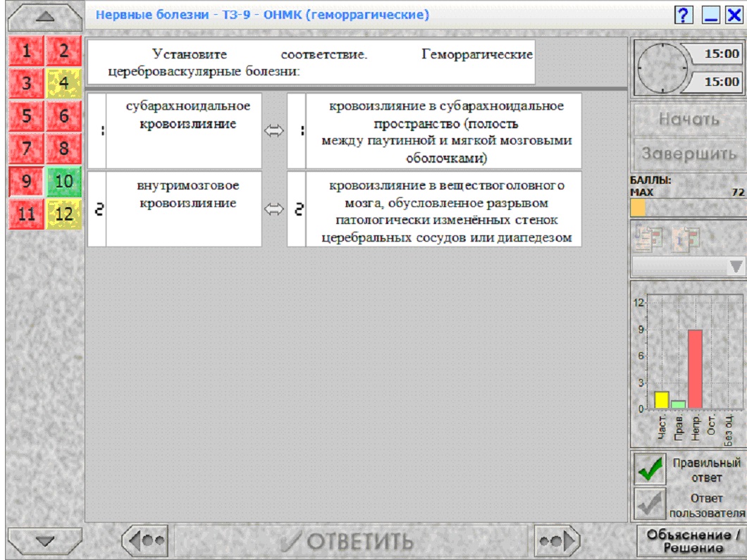This screenshot has height=560, width=747.
Task: Open question 1 in the navigator
Action: tap(27, 51)
